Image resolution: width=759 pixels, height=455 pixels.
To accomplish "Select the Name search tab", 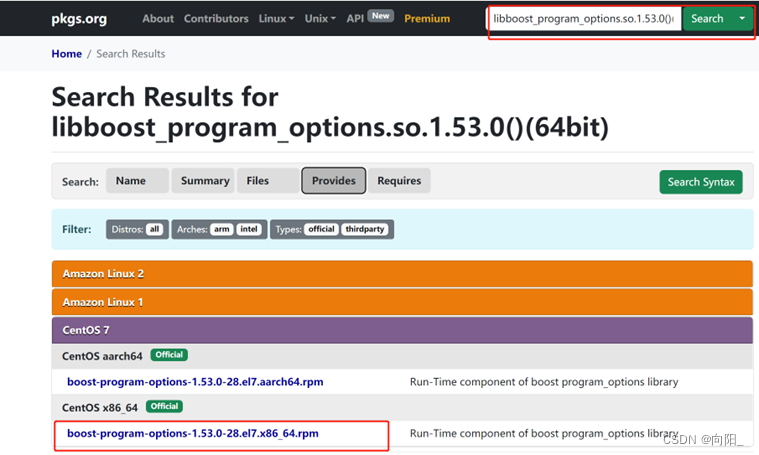I will pos(137,181).
